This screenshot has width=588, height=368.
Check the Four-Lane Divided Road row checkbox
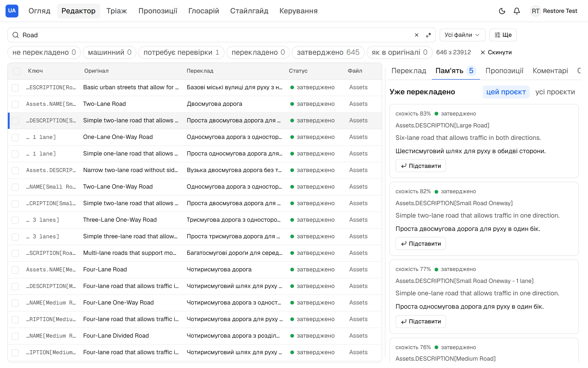(15, 336)
